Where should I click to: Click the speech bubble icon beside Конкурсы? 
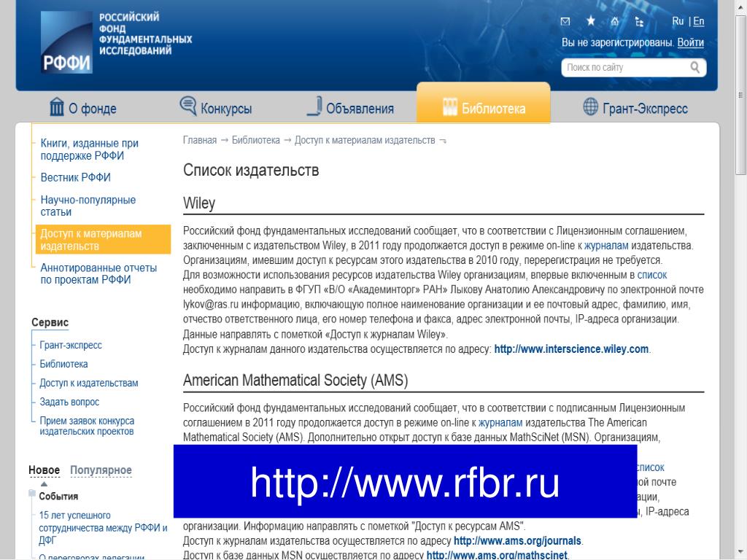pyautogui.click(x=188, y=106)
